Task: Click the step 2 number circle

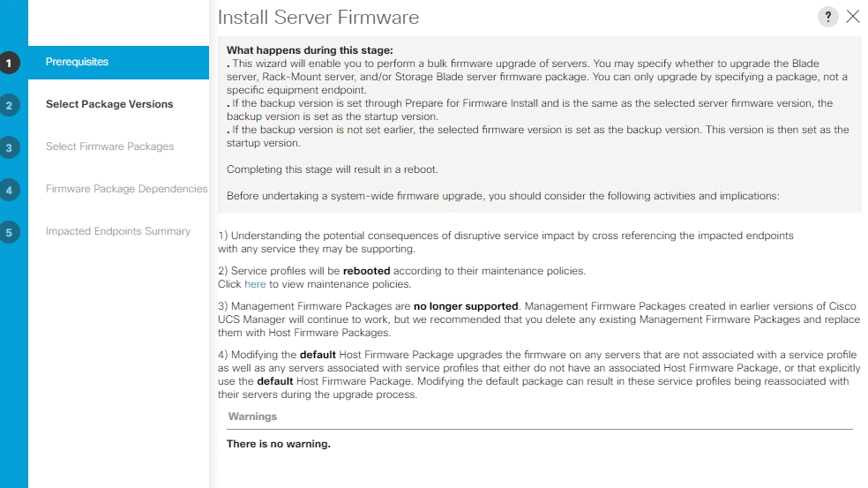Action: [9, 105]
